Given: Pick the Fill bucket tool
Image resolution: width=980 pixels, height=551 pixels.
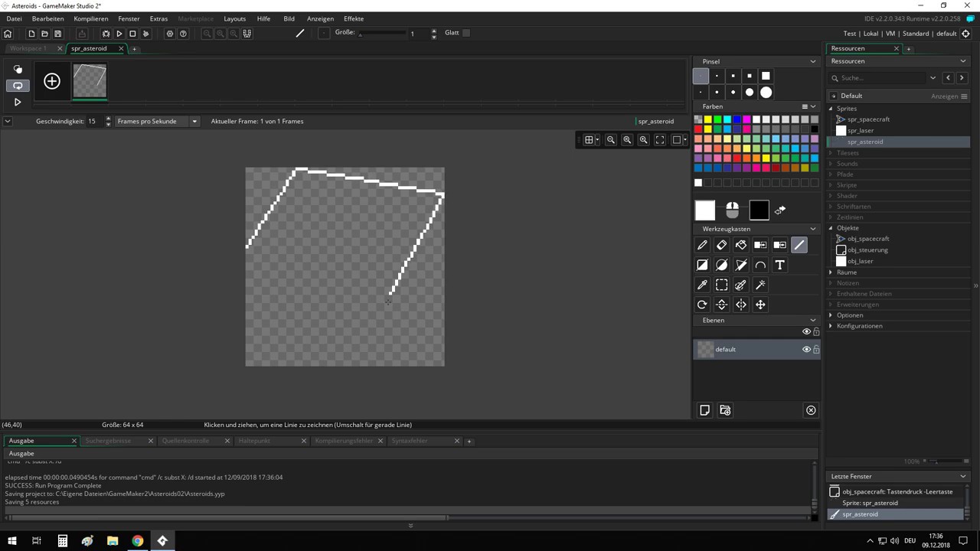Looking at the screenshot, I should tap(740, 245).
